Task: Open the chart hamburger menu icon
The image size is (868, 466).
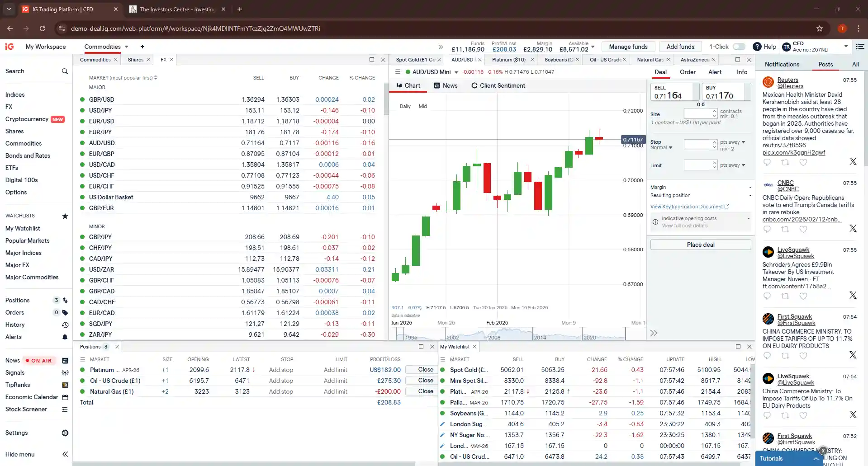Action: point(398,72)
